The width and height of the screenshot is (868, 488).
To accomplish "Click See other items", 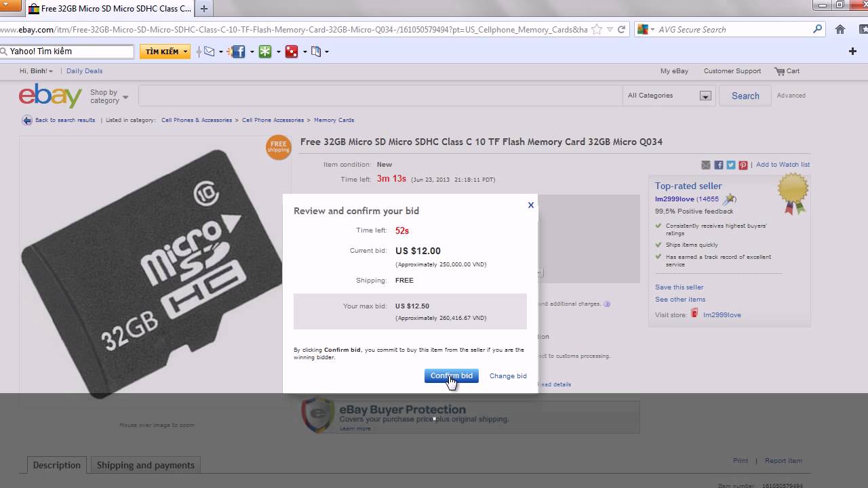I will pyautogui.click(x=680, y=300).
